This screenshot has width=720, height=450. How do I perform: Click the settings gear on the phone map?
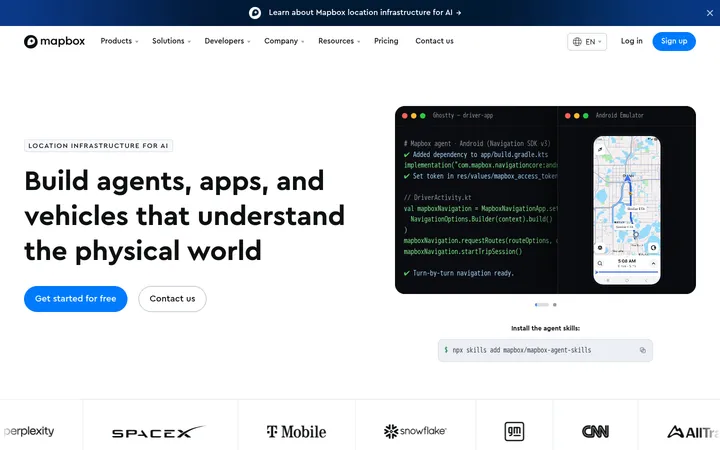tap(600, 248)
